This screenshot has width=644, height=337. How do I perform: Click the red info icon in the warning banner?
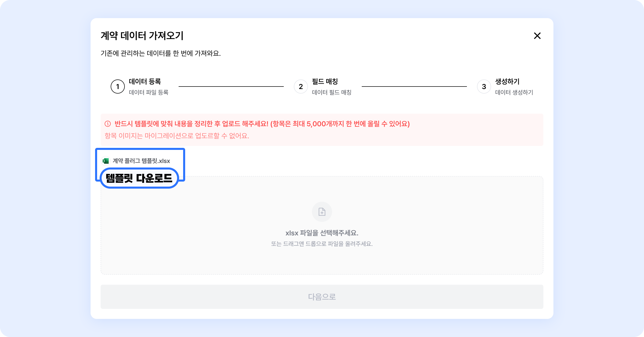click(x=108, y=124)
